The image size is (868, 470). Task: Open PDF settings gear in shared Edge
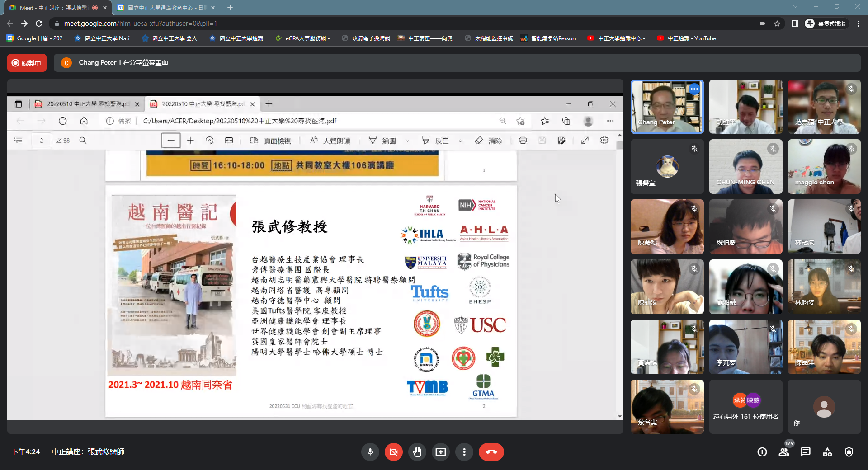click(x=604, y=141)
